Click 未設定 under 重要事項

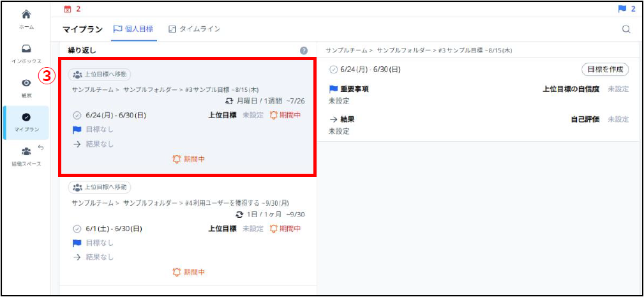coord(339,101)
